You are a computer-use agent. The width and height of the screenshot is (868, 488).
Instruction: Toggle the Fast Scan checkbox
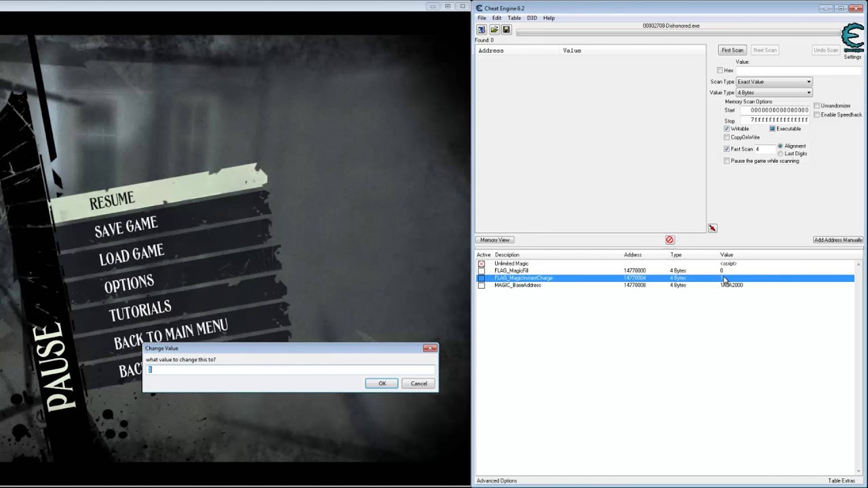point(727,149)
